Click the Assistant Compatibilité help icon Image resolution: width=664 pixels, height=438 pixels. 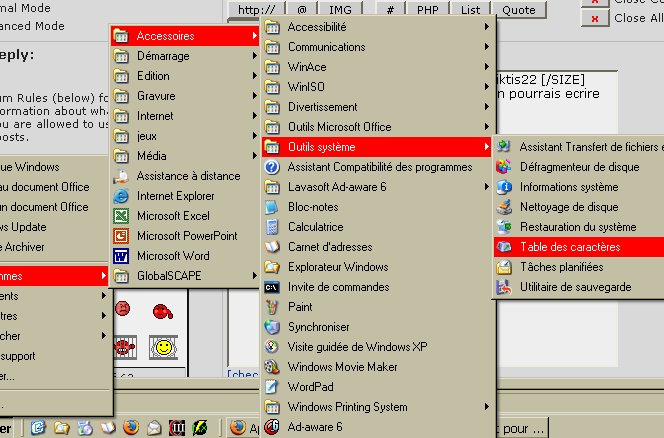[272, 167]
